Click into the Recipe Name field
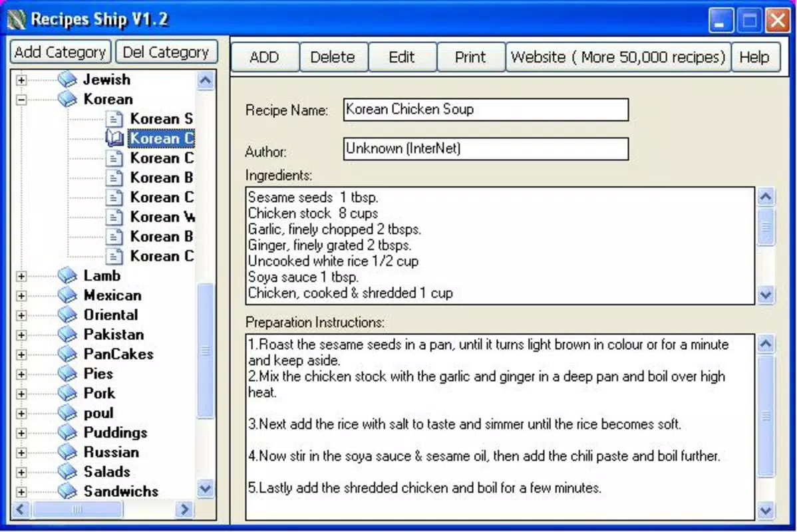The width and height of the screenshot is (797, 532). click(486, 110)
